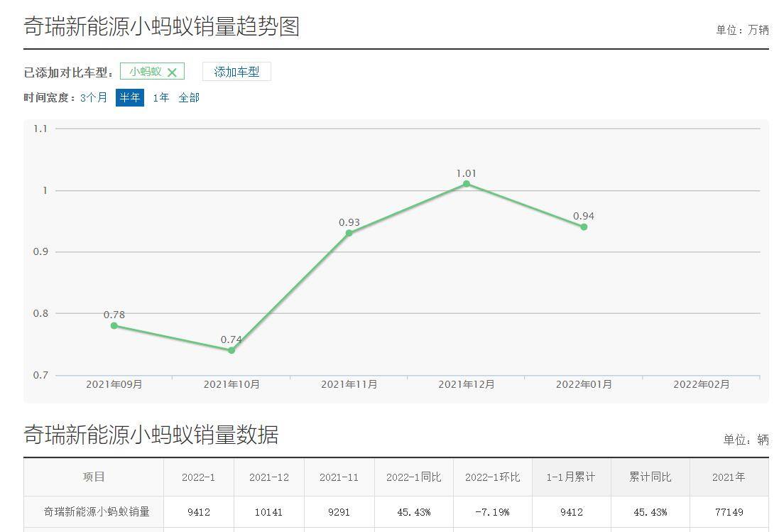779x532 pixels.
Task: Click the 1-1月累计 column header
Action: (572, 477)
